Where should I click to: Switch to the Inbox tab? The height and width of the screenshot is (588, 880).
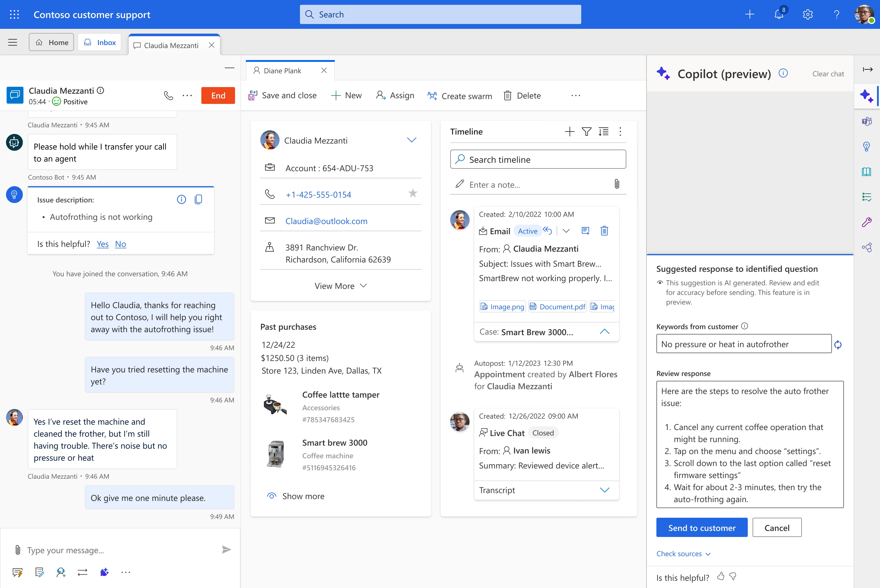click(99, 42)
